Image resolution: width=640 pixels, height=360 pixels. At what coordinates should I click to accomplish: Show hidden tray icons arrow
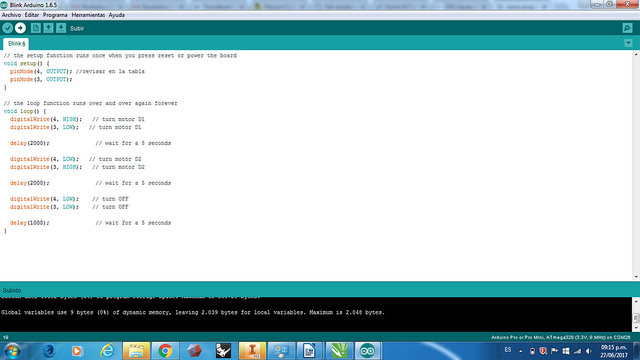[520, 351]
